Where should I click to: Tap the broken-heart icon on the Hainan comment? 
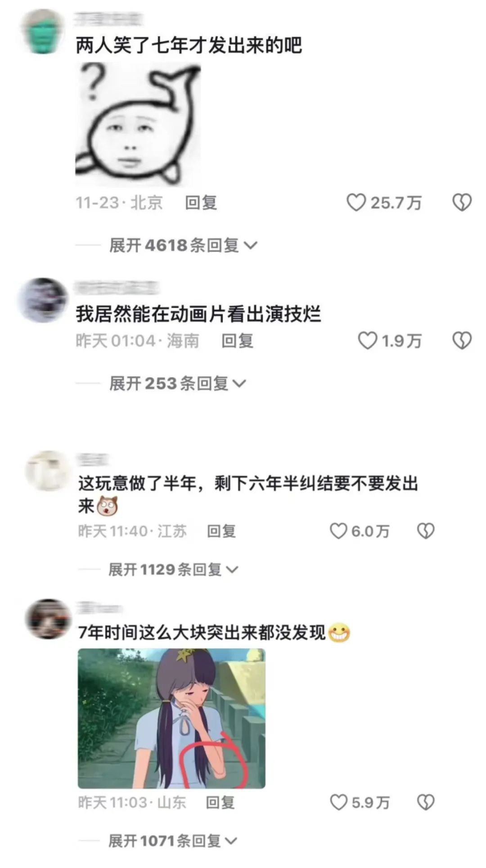pos(462,341)
